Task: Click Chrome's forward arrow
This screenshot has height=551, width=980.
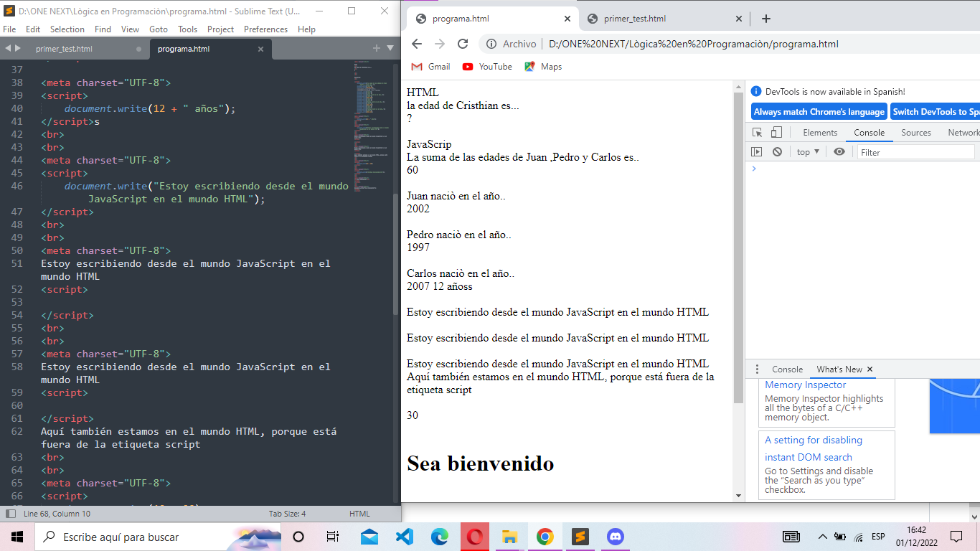Action: 440,44
